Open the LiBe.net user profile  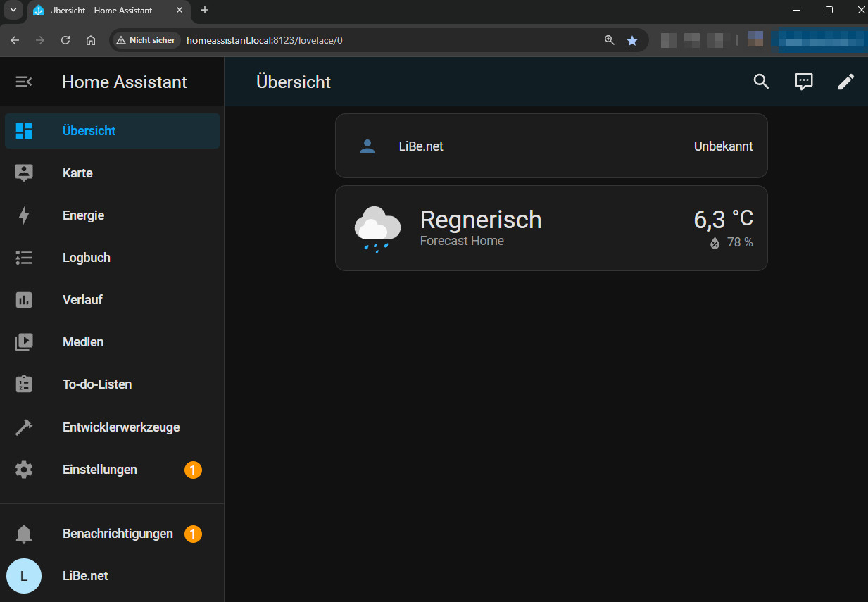tap(84, 576)
